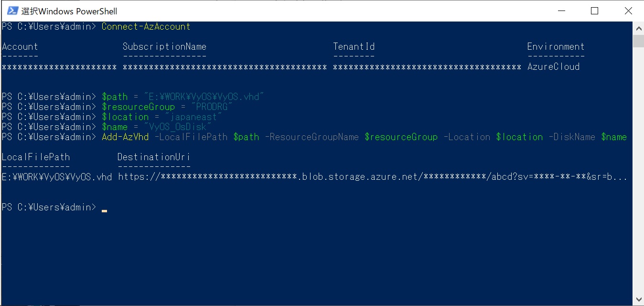The height and width of the screenshot is (306, 644).
Task: Click the blinking cursor at last prompt
Action: point(104,210)
